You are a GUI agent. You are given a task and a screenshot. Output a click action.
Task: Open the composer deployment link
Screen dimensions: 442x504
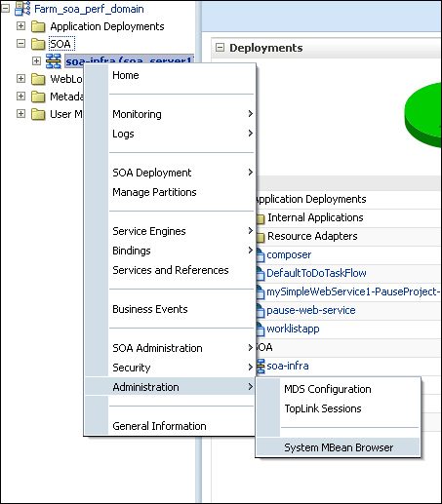289,255
